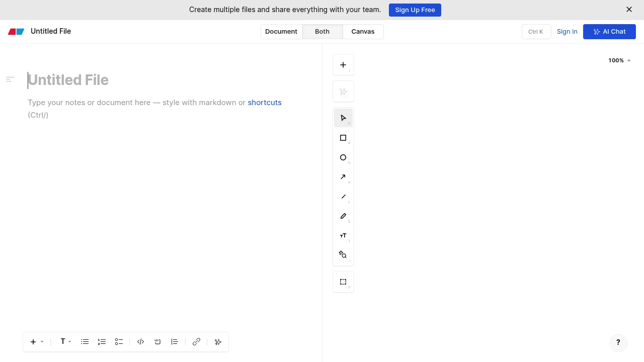Image resolution: width=644 pixels, height=362 pixels.
Task: Switch to the Document view tab
Action: (281, 32)
